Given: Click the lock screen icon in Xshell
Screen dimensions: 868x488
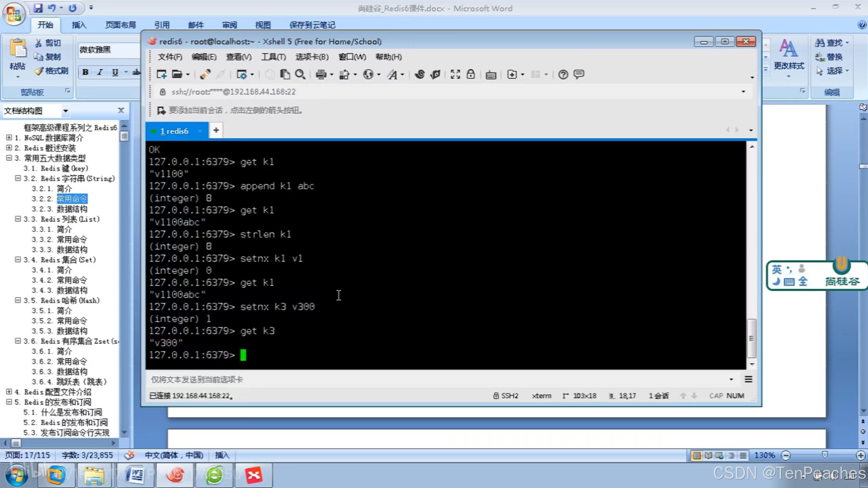Looking at the screenshot, I should tap(471, 74).
